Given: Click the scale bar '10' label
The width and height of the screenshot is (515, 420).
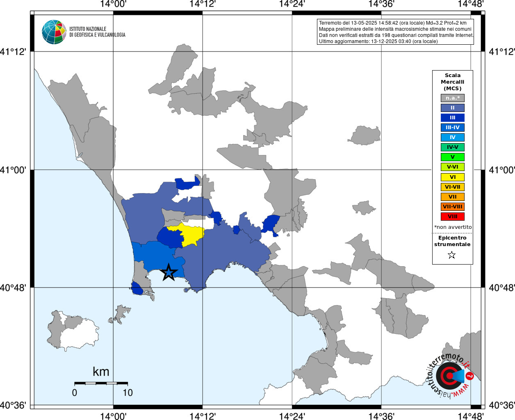Looking at the screenshot, I should point(128,393).
